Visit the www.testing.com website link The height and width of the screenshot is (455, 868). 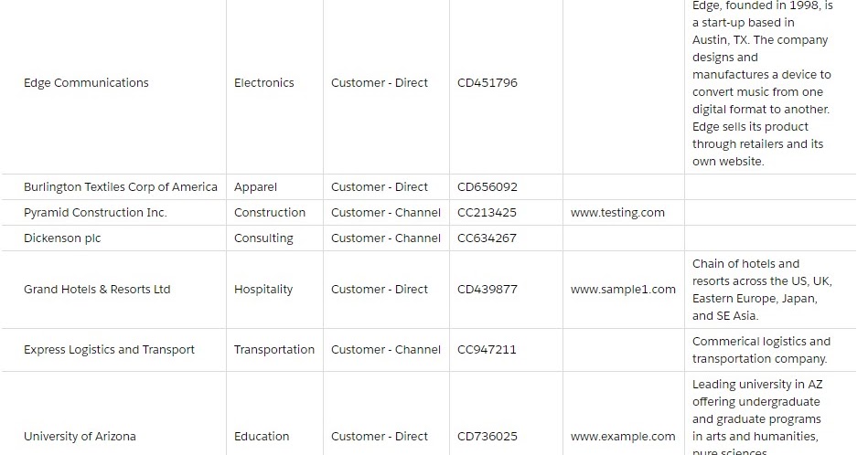617,212
